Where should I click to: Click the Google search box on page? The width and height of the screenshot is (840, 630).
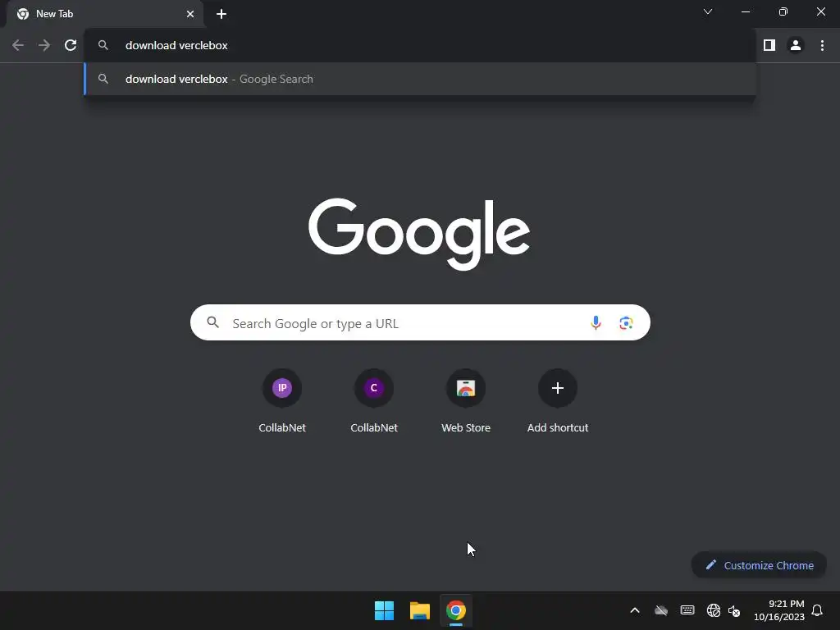(420, 322)
